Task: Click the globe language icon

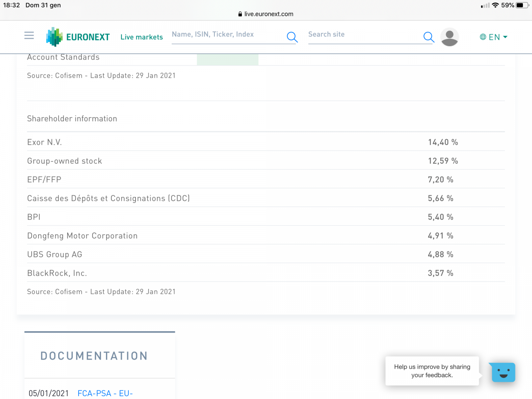Action: (x=483, y=37)
